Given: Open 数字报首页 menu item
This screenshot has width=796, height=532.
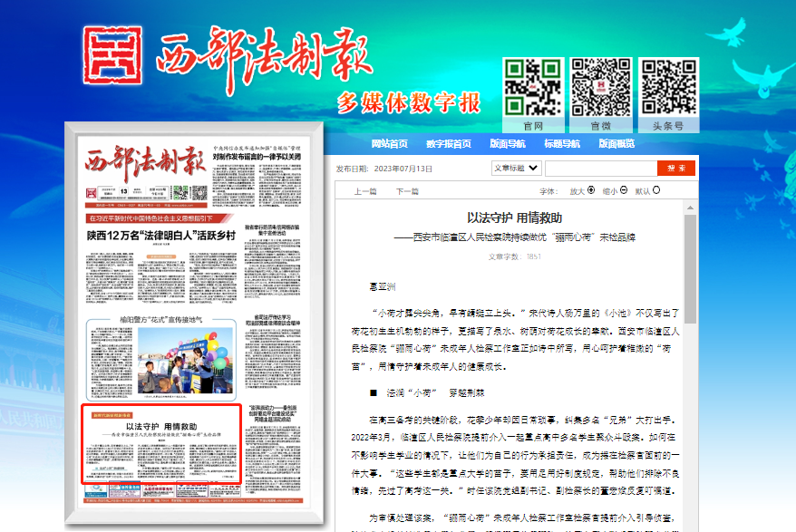Looking at the screenshot, I should coord(449,144).
